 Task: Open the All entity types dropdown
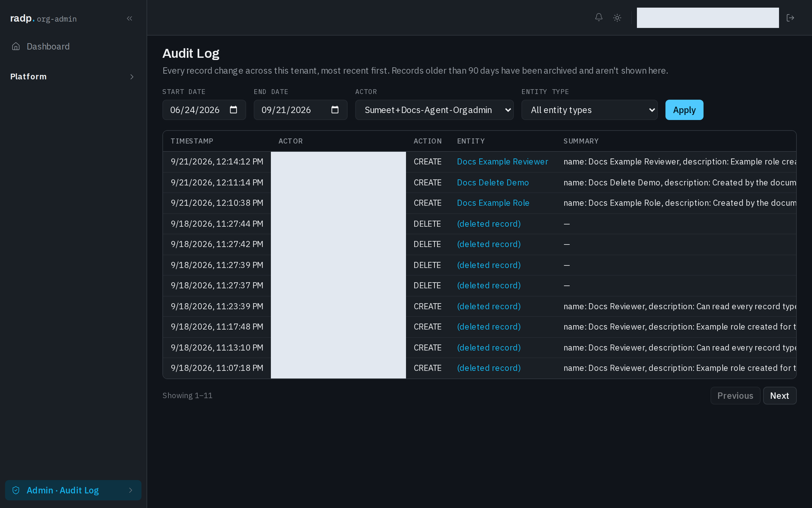[x=589, y=110]
